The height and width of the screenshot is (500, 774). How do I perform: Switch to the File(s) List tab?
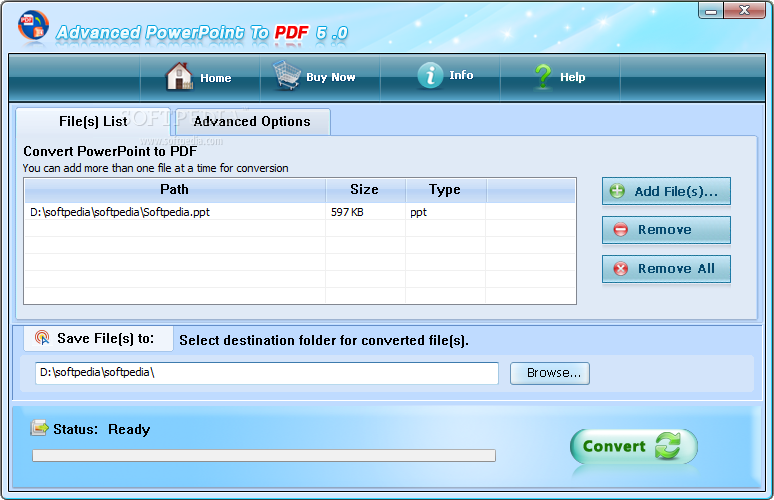[x=93, y=121]
